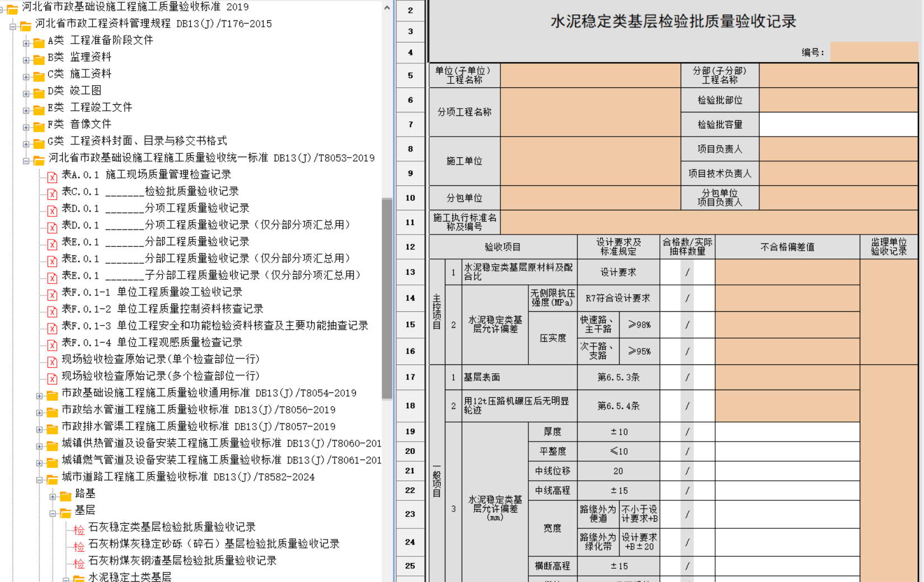Click the 路基 folder icon

tap(65, 496)
